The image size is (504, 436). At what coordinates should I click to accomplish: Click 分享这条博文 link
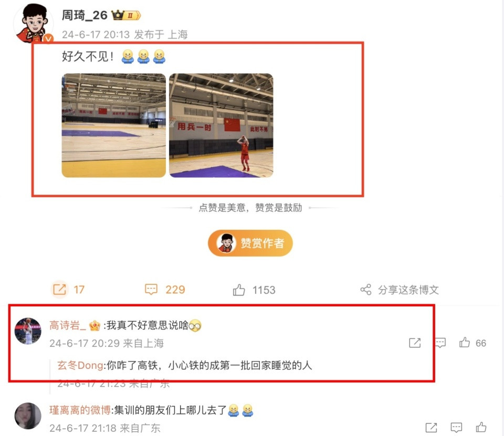pyautogui.click(x=408, y=290)
